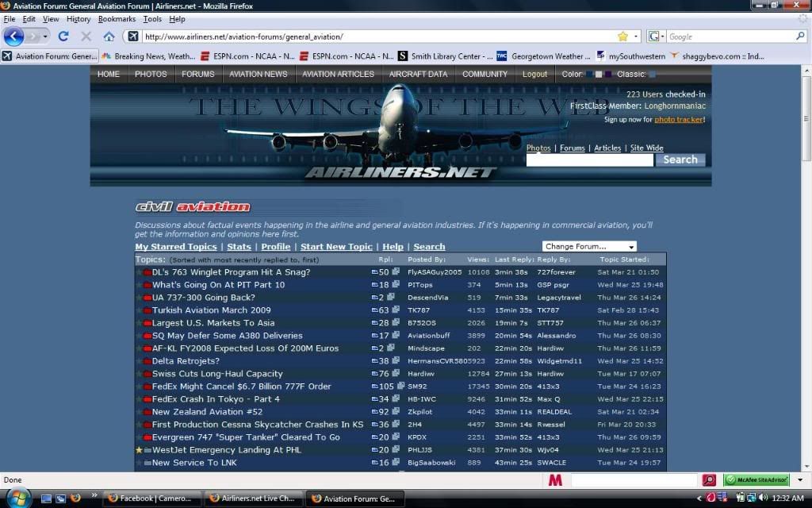Reload the current page
The height and width of the screenshot is (508, 812).
63,37
